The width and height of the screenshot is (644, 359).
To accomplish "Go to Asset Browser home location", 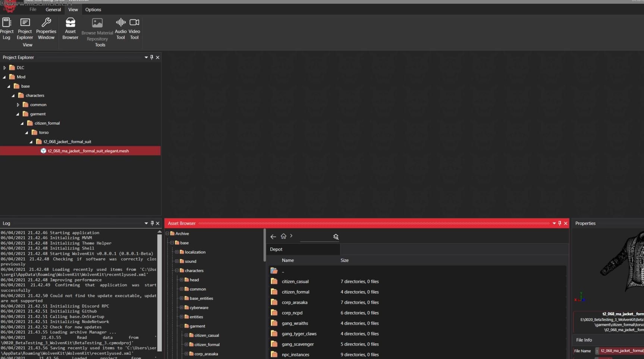I will tap(283, 236).
